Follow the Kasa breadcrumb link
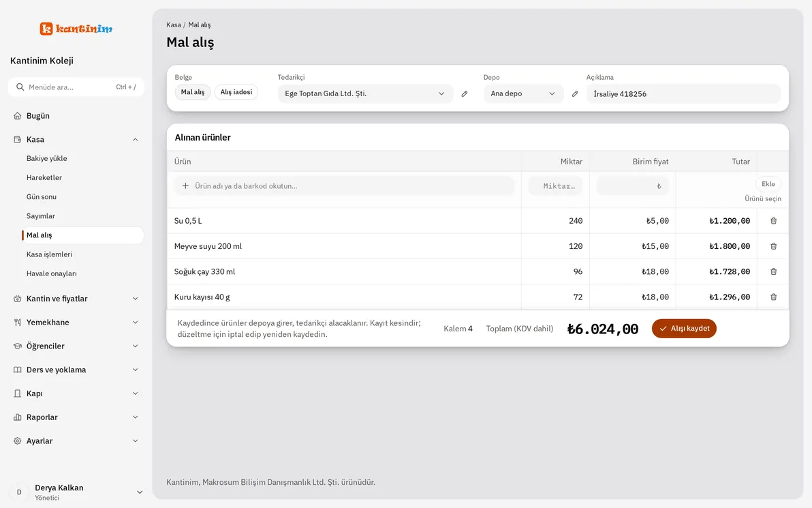The width and height of the screenshot is (812, 508). coord(174,25)
